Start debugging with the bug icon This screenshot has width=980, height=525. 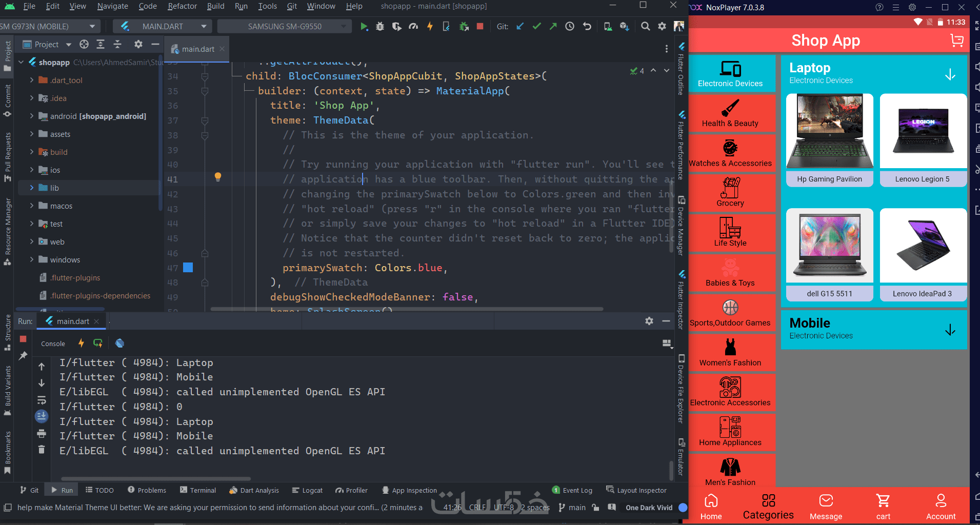pyautogui.click(x=380, y=26)
